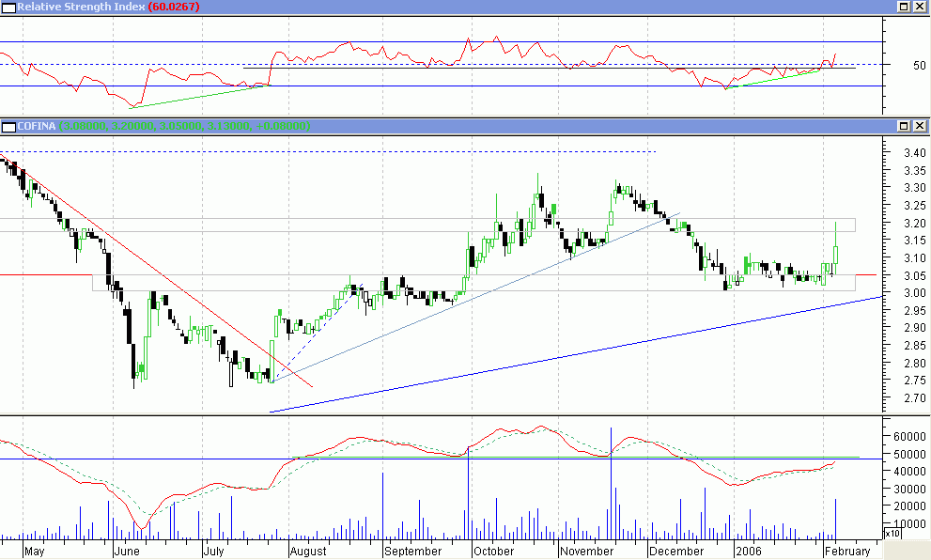Click the 50 label on RSI axis
The height and width of the screenshot is (560, 931).
point(919,66)
